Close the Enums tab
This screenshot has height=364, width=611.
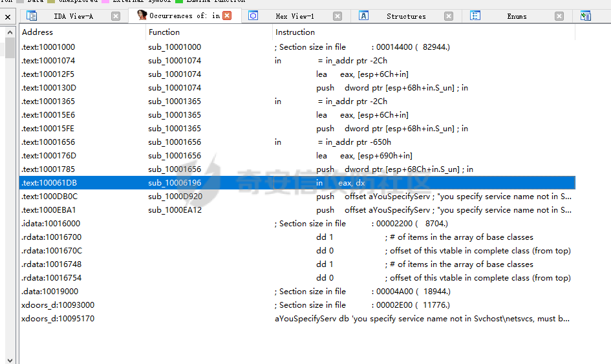pyautogui.click(x=559, y=16)
